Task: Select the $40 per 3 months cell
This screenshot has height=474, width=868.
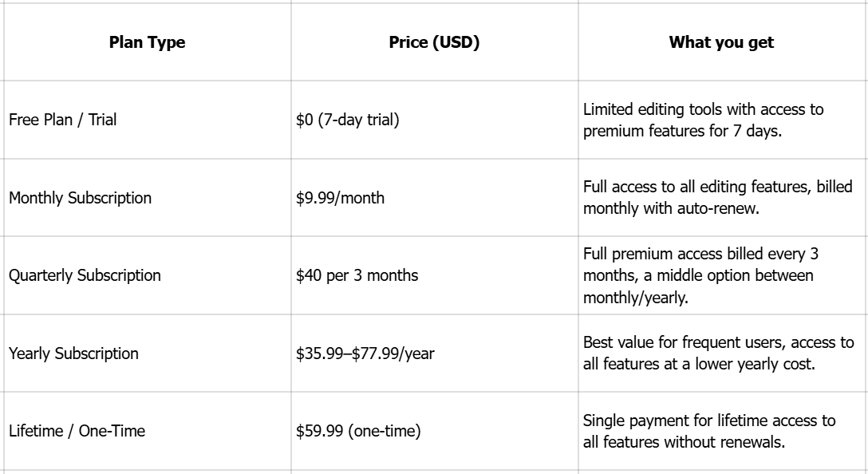Action: coord(357,275)
